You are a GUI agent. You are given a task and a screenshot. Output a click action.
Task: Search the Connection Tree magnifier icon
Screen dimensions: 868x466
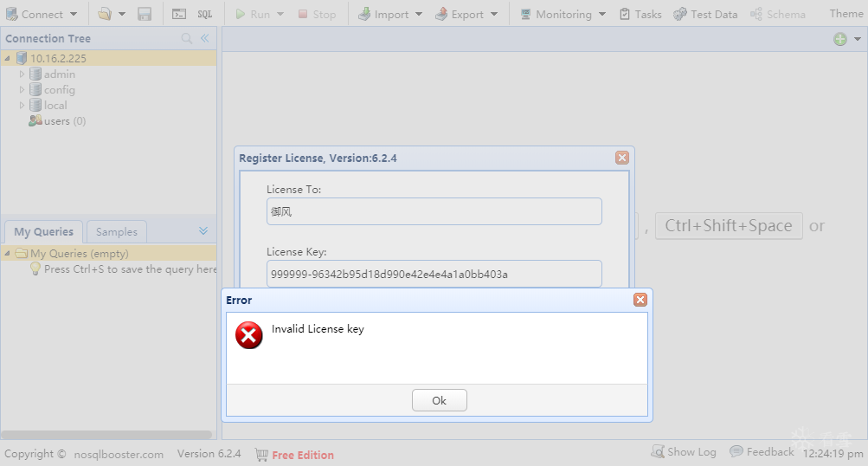click(187, 38)
